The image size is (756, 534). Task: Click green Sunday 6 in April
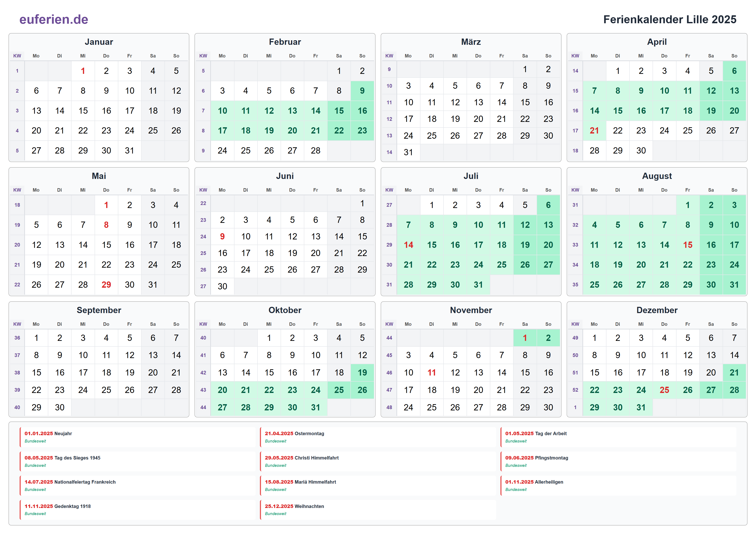click(x=734, y=71)
